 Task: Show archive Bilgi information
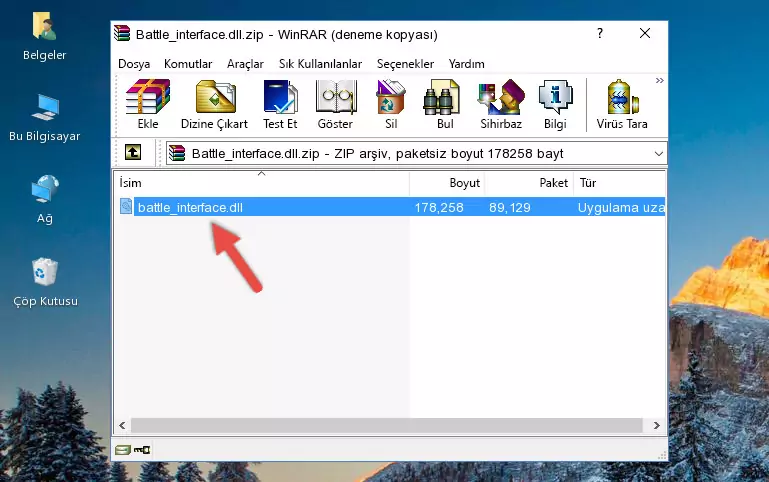555,104
